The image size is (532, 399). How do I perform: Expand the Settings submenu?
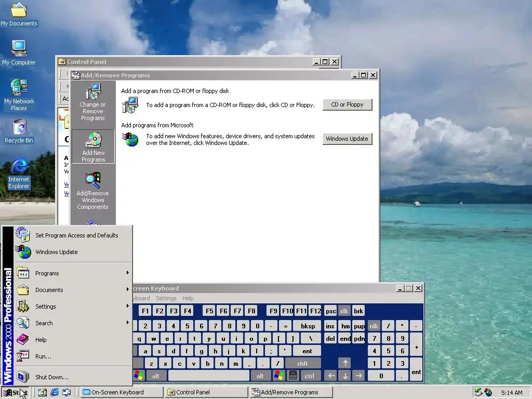point(73,307)
